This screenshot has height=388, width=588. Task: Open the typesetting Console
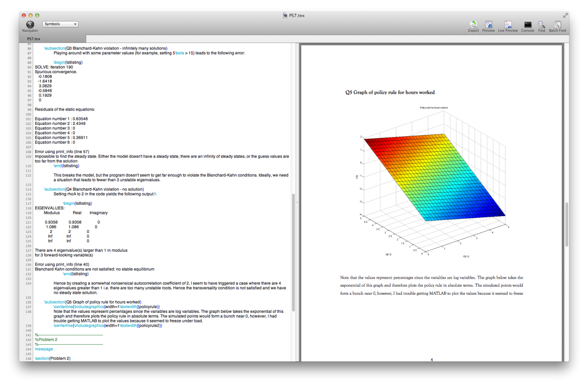(x=527, y=26)
